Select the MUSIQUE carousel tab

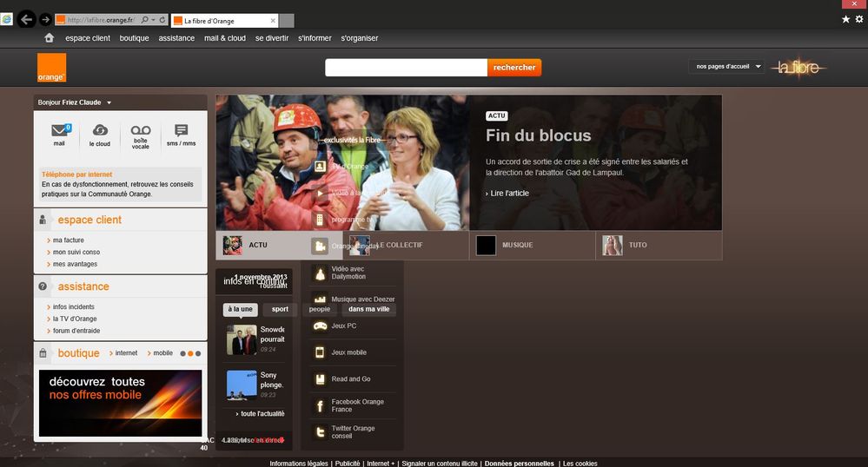pyautogui.click(x=533, y=245)
